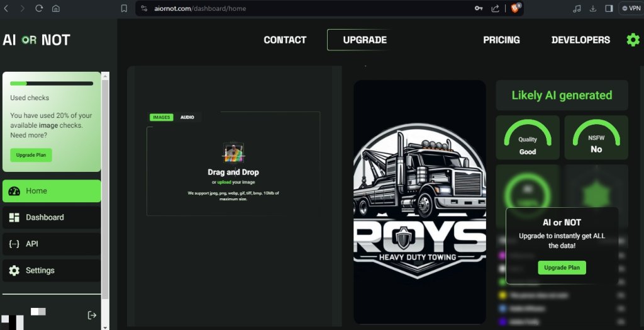Open the saved passwords key icon
The width and height of the screenshot is (644, 330).
click(479, 8)
